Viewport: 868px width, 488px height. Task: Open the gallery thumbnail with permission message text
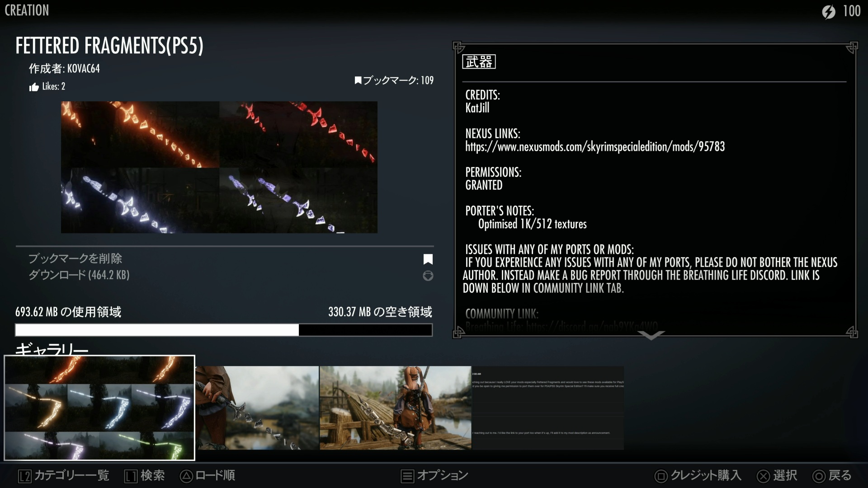547,408
